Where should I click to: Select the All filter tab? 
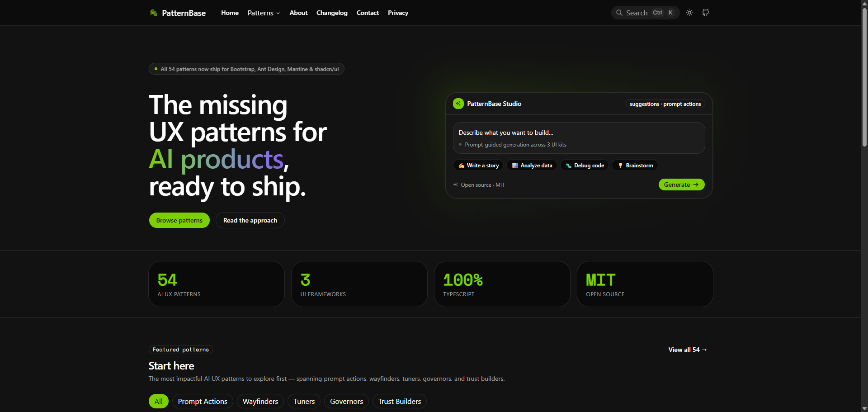[159, 401]
